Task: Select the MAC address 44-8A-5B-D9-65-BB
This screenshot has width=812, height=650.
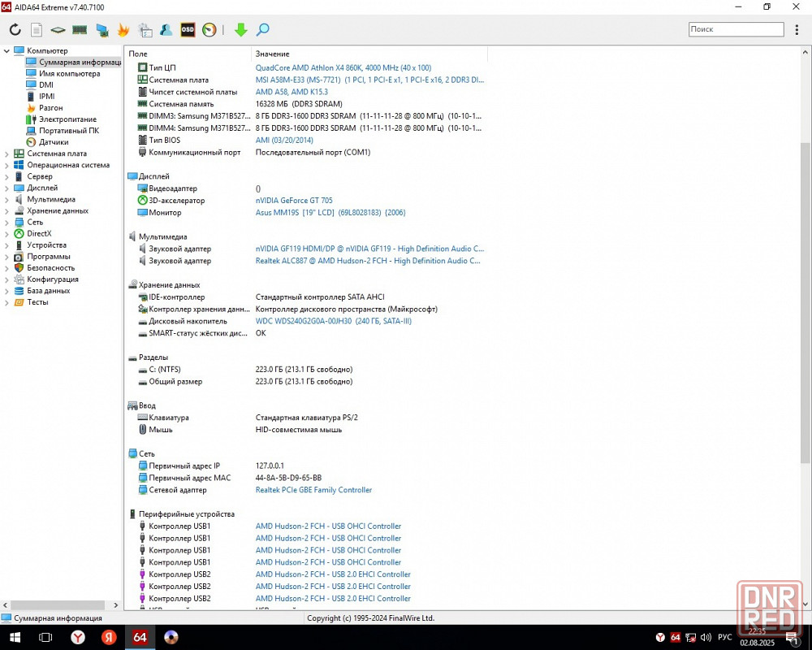Action: click(x=288, y=478)
